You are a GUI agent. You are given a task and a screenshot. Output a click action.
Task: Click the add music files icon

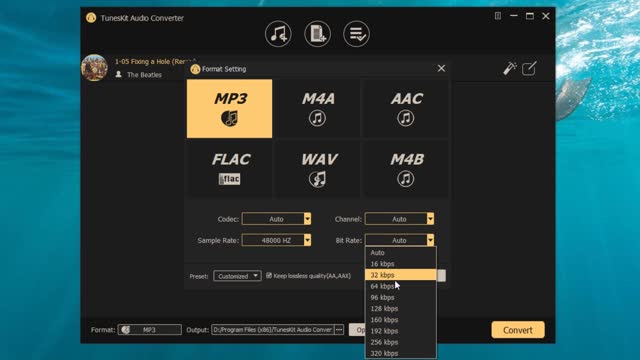[x=278, y=34]
